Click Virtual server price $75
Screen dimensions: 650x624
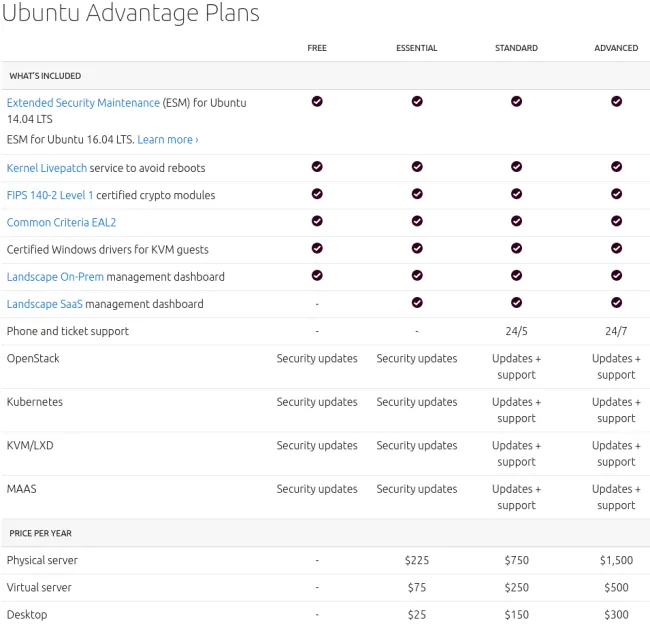417,588
